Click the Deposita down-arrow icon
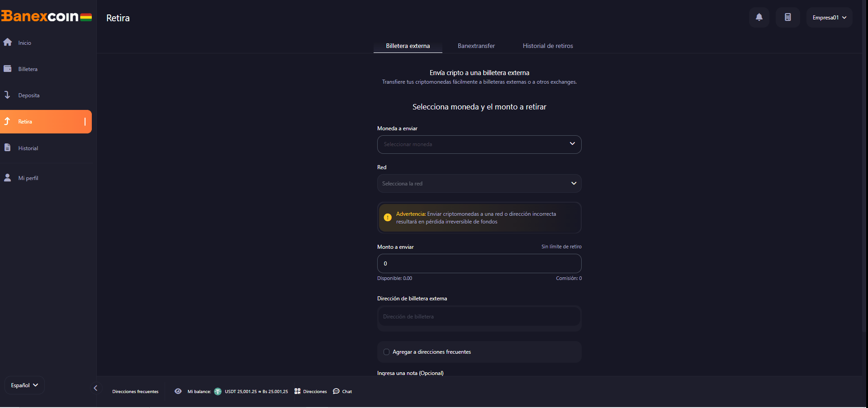868x408 pixels. coord(7,95)
